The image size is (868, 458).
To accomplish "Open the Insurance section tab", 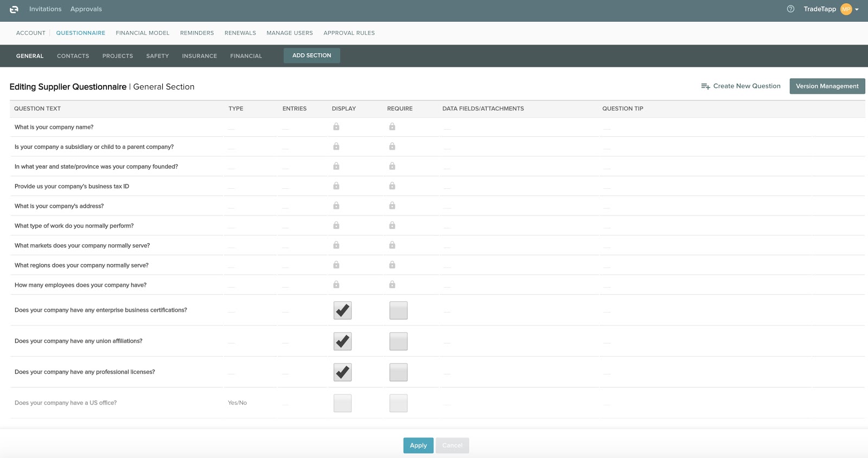I will pos(199,56).
